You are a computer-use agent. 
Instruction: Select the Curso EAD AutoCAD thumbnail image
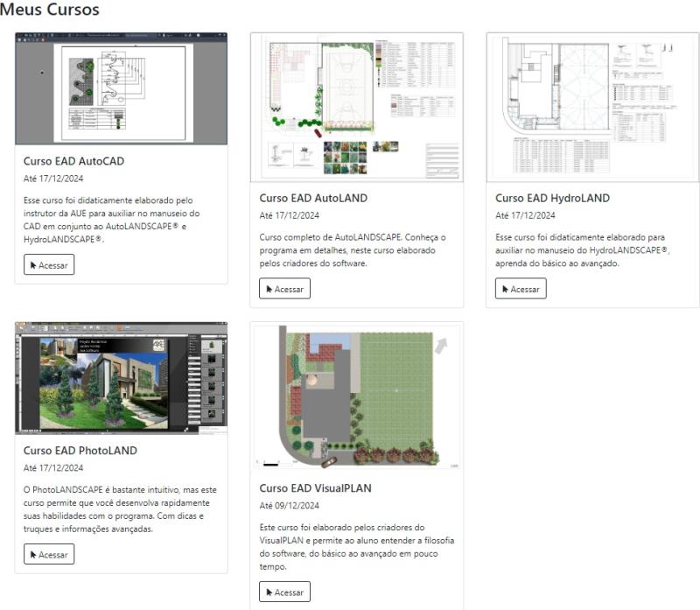(121, 88)
